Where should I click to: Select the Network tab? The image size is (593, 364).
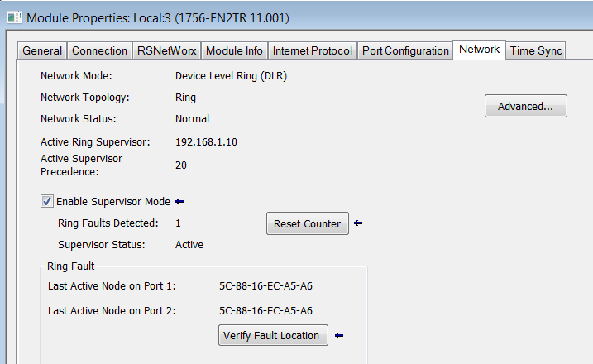479,50
